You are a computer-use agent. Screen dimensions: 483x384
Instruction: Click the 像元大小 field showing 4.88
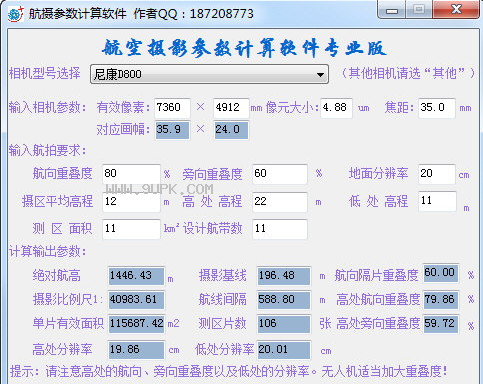[x=336, y=108]
